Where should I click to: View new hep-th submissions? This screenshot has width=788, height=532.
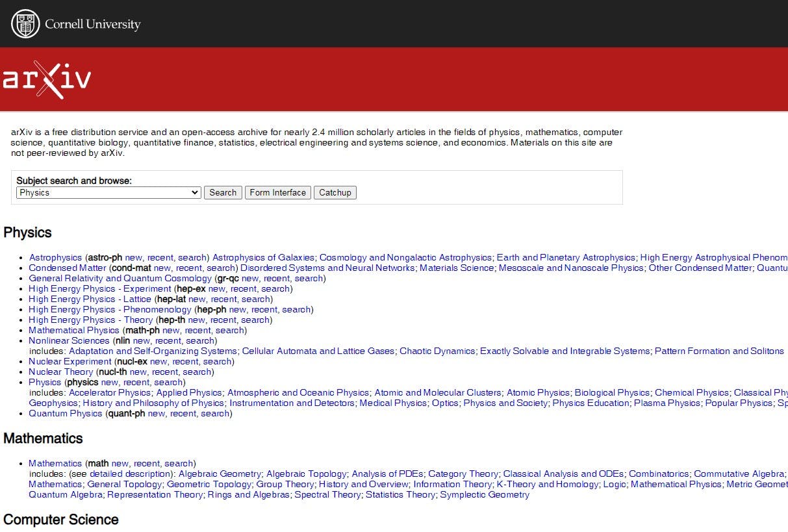coord(197,320)
